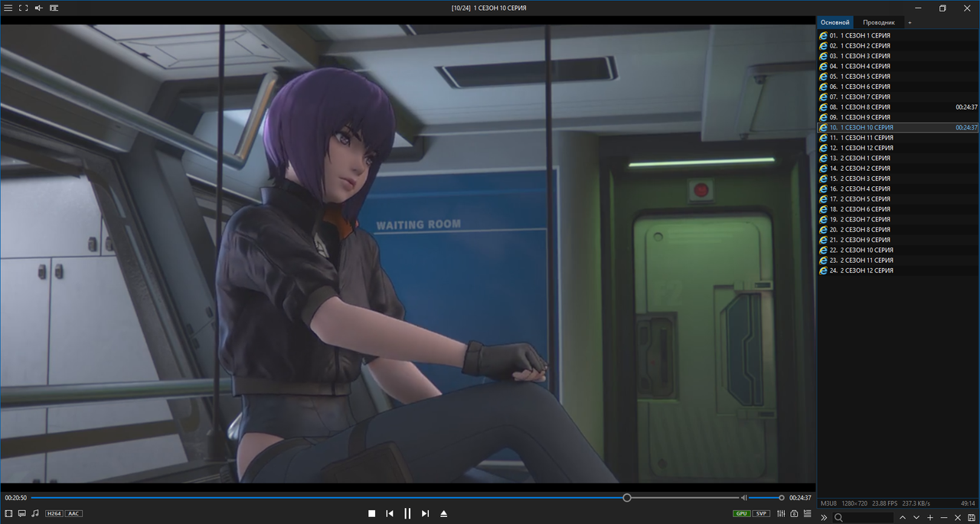The image size is (980, 524).
Task: Go to previous track
Action: click(x=390, y=513)
